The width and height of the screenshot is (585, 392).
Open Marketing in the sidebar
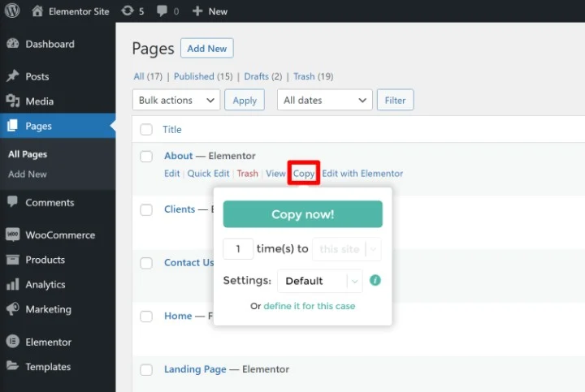click(48, 309)
